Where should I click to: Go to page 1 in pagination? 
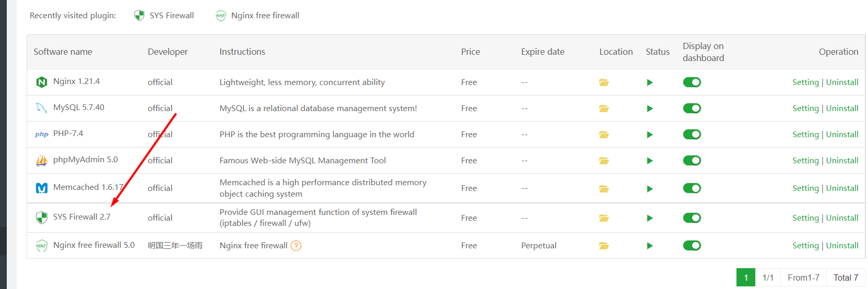[746, 278]
